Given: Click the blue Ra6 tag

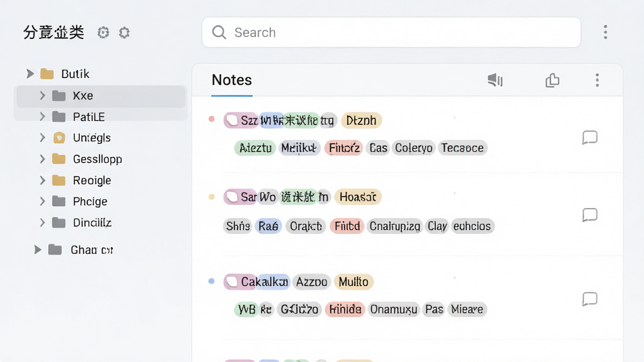Looking at the screenshot, I should click(x=268, y=226).
